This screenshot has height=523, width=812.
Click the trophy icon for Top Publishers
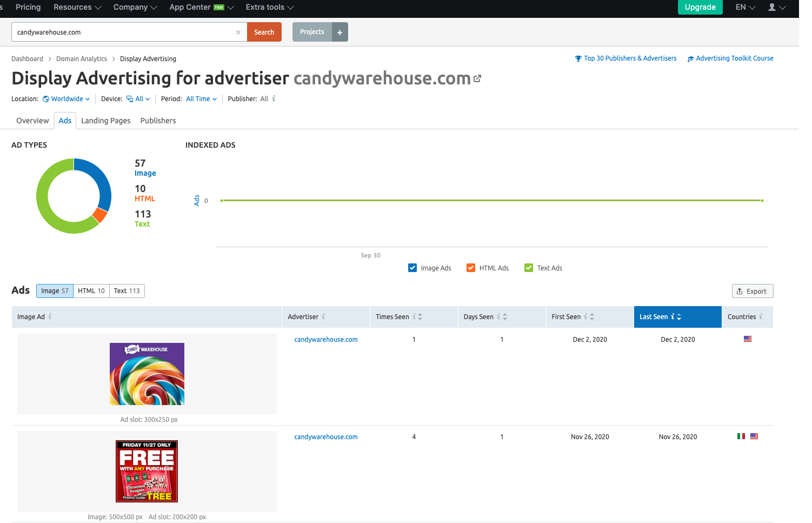[578, 58]
